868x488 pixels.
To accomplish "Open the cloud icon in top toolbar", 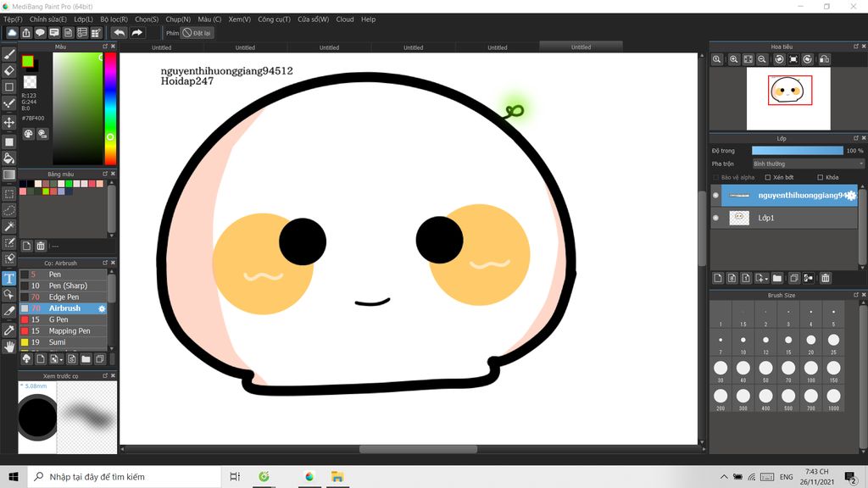I will pyautogui.click(x=12, y=33).
